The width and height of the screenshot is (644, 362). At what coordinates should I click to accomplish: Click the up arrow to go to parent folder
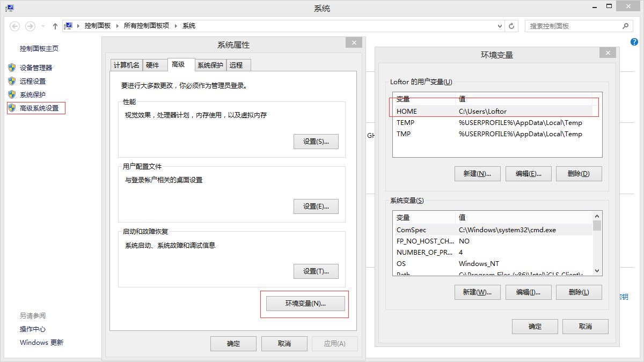pyautogui.click(x=55, y=25)
